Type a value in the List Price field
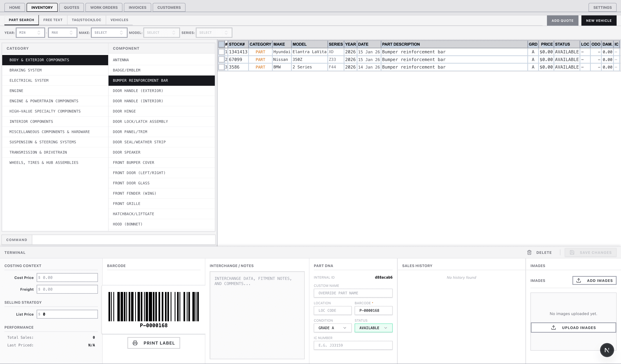This screenshot has width=621, height=364. (x=67, y=314)
